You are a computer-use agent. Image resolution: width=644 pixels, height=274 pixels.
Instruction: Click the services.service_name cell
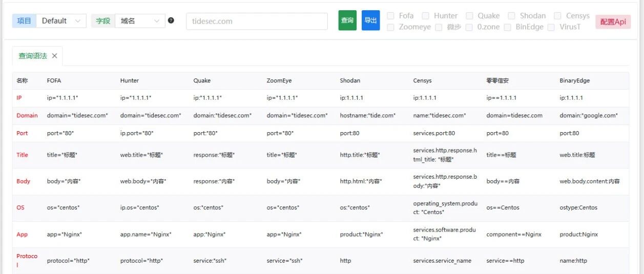tap(442, 261)
